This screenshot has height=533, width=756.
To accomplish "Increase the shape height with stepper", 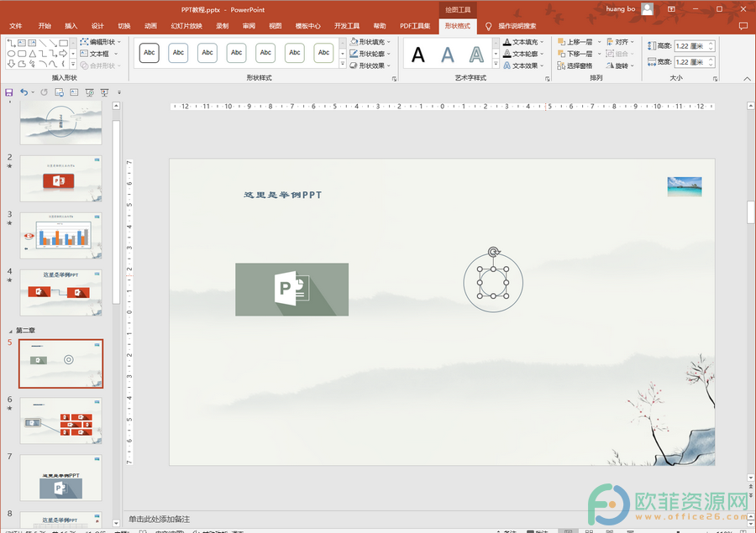I will pos(711,44).
